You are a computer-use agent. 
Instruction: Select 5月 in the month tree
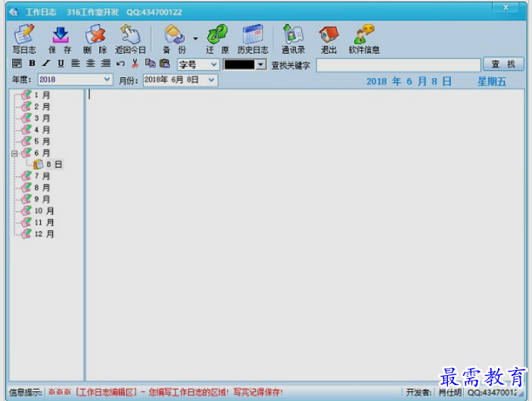pos(42,141)
